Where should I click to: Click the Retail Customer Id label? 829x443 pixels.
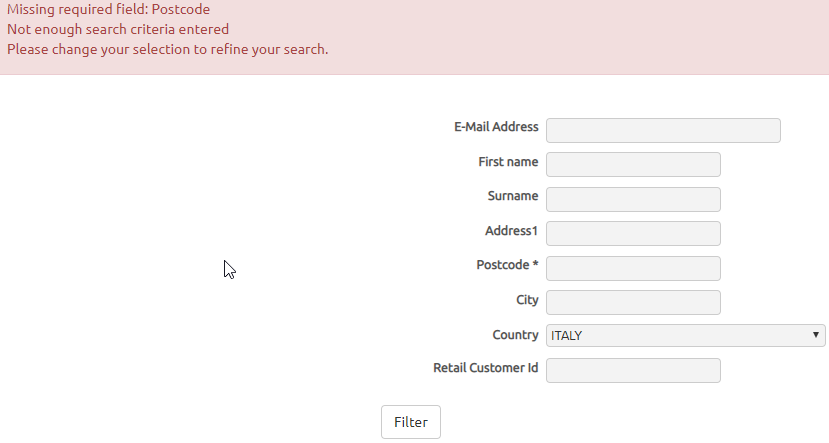(x=485, y=368)
